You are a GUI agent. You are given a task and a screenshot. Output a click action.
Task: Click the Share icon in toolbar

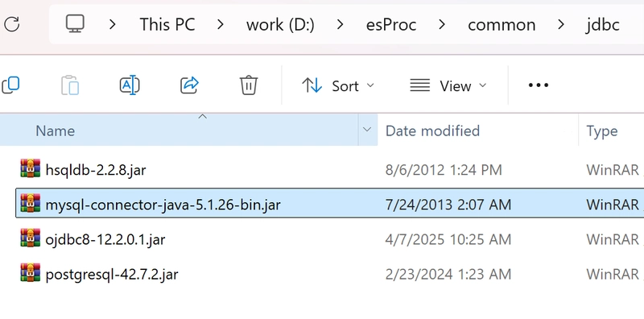(x=189, y=85)
